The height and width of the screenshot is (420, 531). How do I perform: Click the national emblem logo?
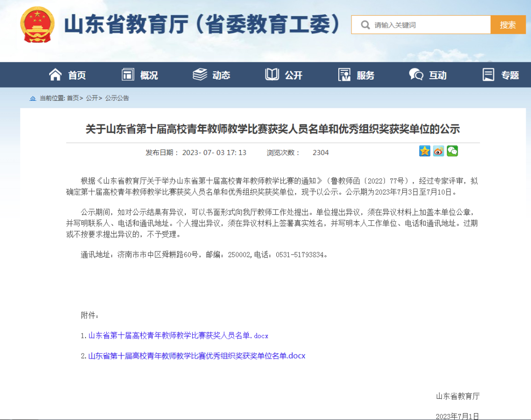coord(37,25)
